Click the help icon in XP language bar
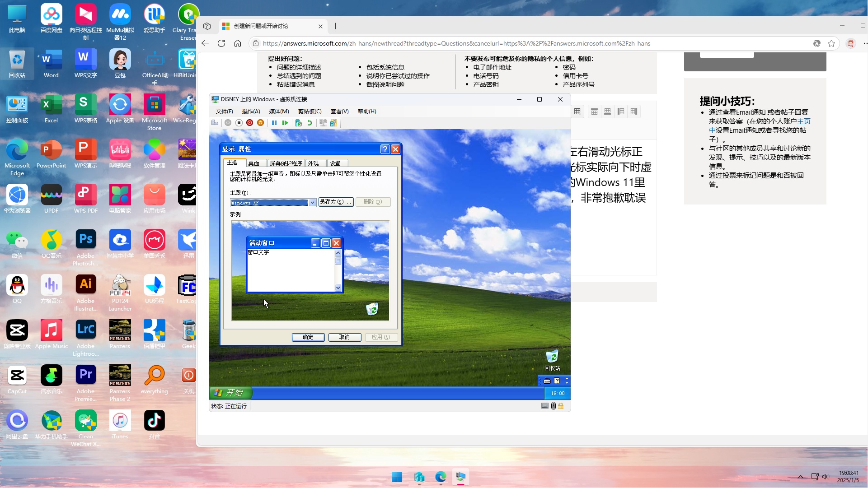This screenshot has height=488, width=868. pos(557,381)
